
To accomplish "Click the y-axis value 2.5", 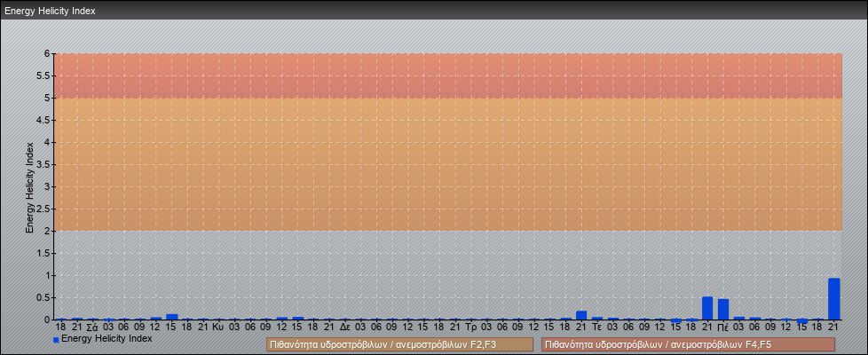I will (43, 209).
